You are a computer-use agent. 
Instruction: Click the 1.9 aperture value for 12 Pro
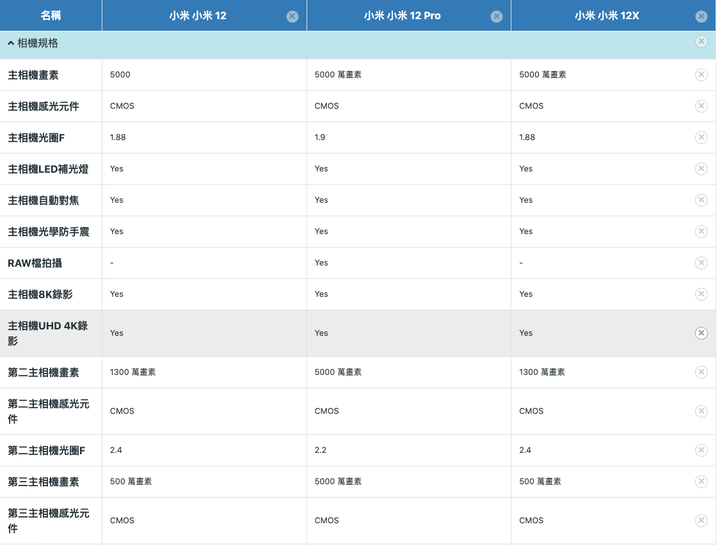[x=320, y=137]
